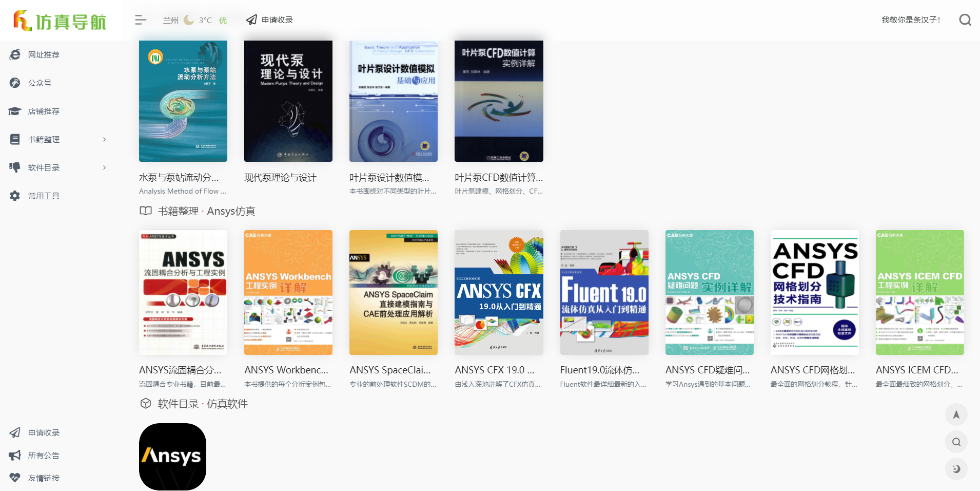Open 网址推荐 in the sidebar menu
980x491 pixels.
[44, 55]
